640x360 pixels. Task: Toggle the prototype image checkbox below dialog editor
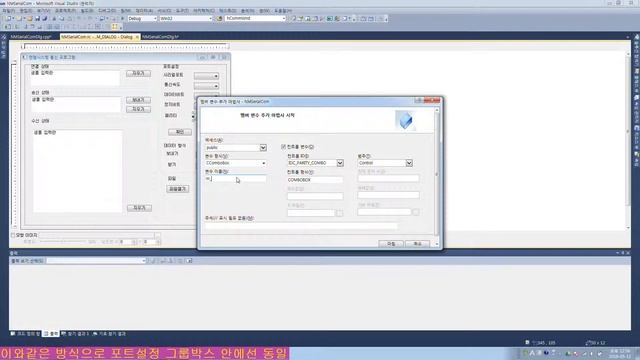[x=13, y=235]
